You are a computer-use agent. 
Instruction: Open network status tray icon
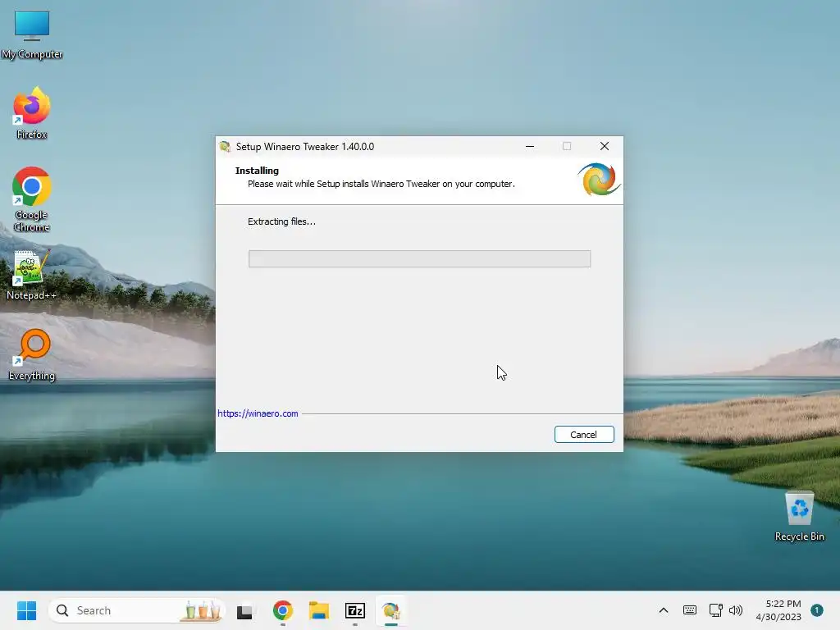coord(715,610)
